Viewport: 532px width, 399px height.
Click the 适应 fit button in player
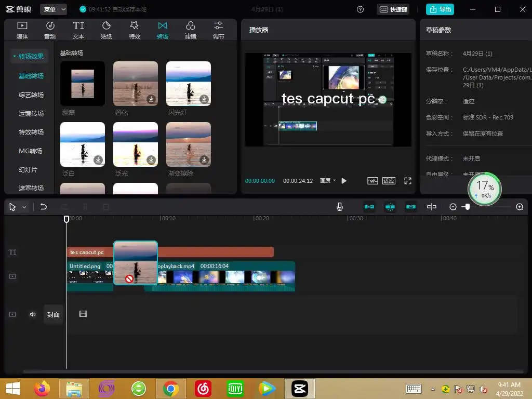(389, 181)
